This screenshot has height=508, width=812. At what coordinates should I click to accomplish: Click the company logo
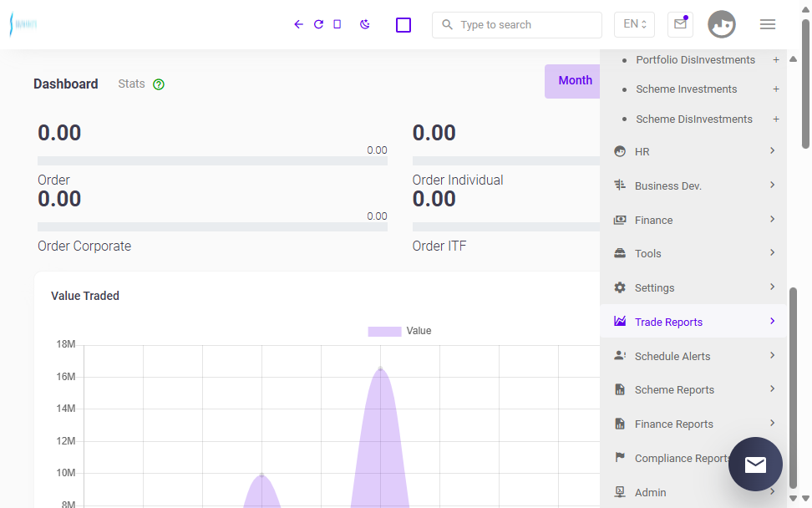pos(23,24)
